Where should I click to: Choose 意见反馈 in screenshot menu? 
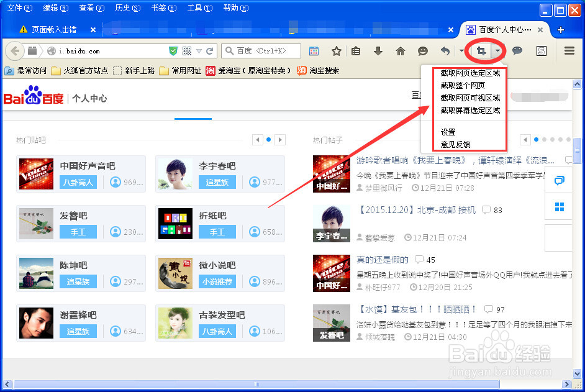[455, 145]
